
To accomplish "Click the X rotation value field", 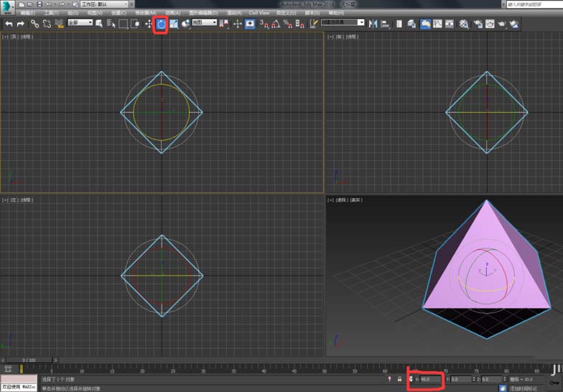I will pos(429,379).
